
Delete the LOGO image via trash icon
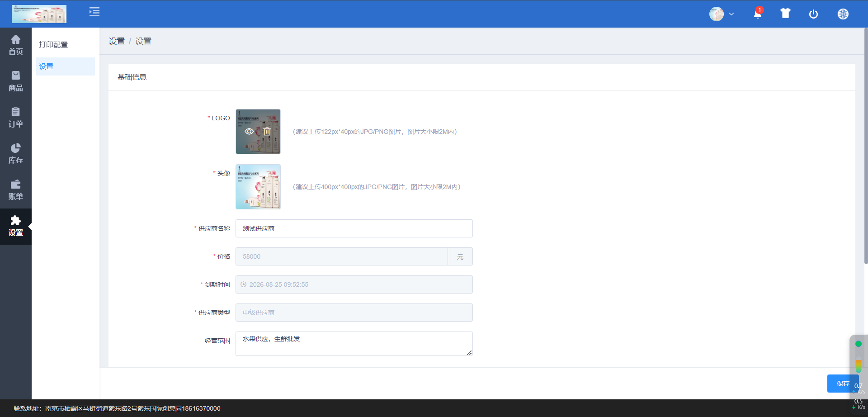[267, 132]
